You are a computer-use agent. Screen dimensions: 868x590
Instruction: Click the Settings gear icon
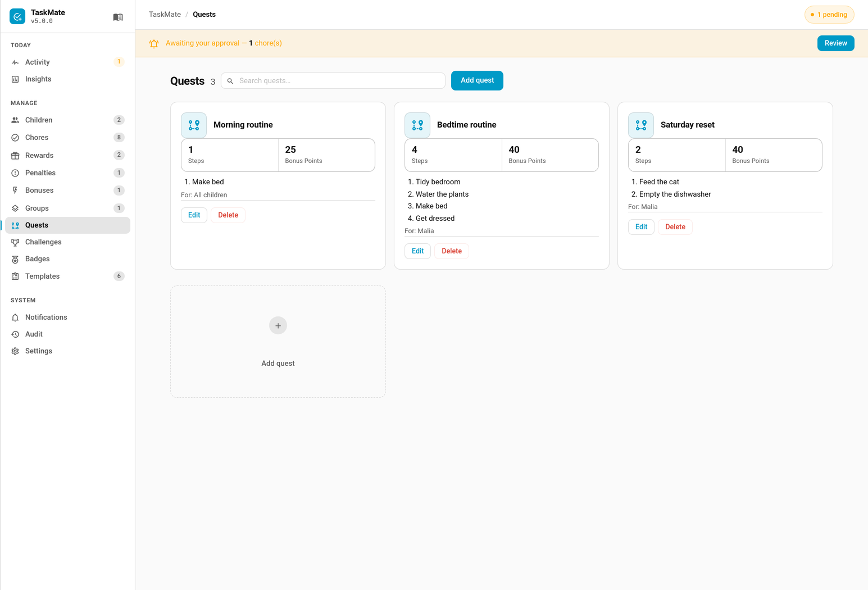pos(15,351)
